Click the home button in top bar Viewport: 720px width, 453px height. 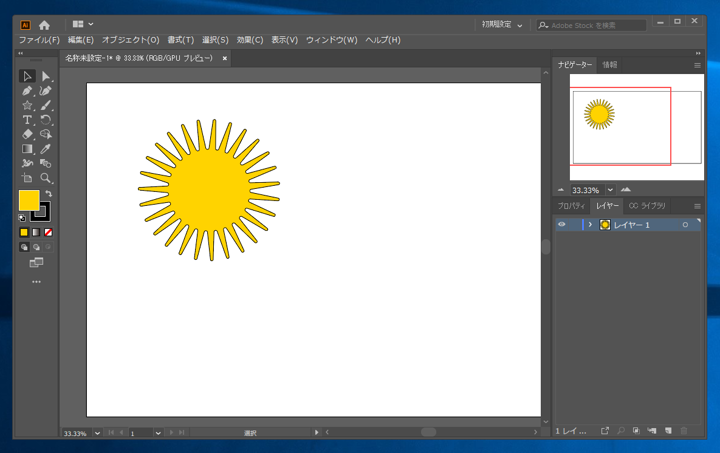[x=44, y=25]
